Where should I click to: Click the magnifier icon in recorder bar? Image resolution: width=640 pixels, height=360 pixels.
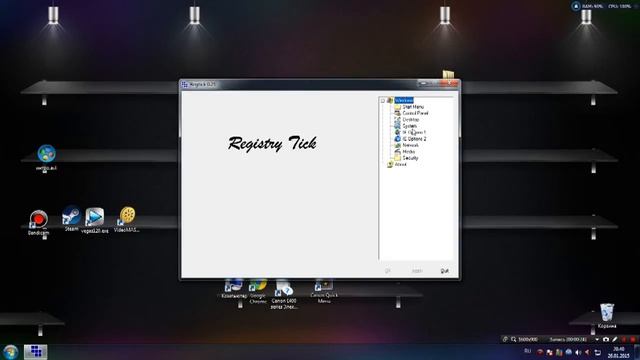513,340
